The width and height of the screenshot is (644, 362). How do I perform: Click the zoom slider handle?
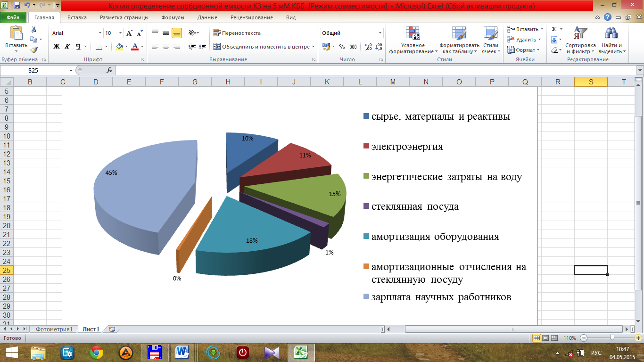pyautogui.click(x=612, y=338)
